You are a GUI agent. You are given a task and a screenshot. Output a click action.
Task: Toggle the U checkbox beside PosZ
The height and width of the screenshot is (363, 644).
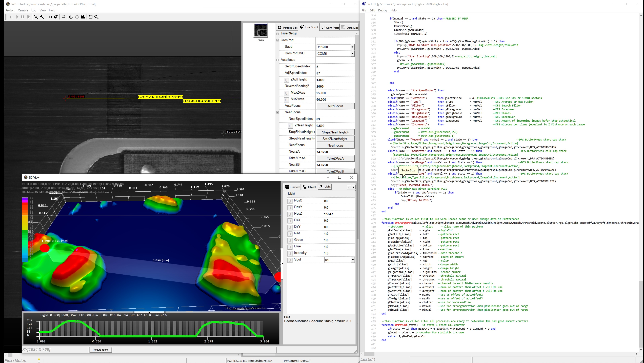[x=290, y=214]
